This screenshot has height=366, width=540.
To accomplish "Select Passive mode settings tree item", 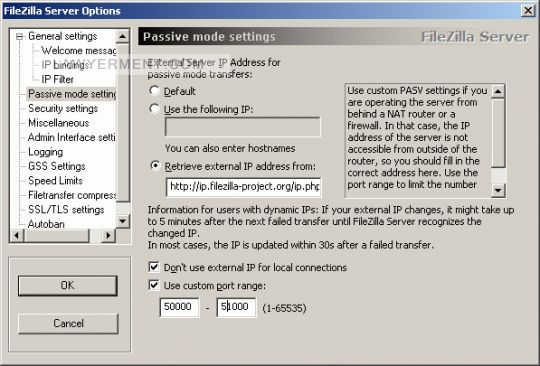I will [72, 94].
